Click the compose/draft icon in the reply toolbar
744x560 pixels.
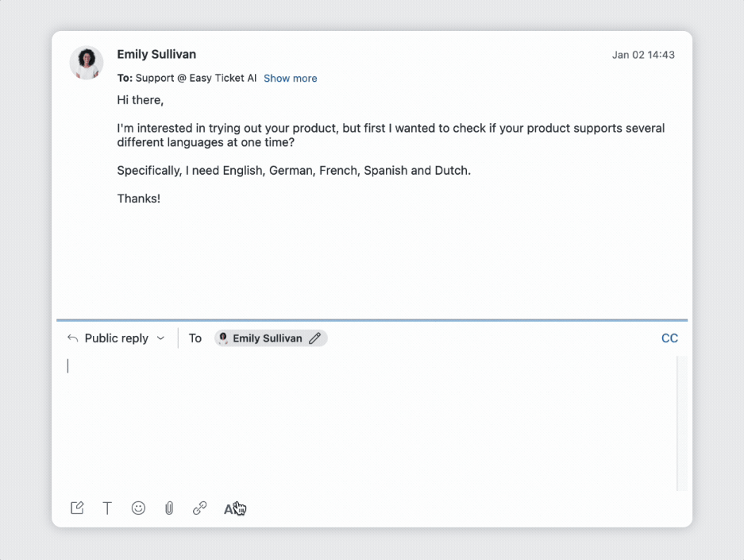[77, 508]
